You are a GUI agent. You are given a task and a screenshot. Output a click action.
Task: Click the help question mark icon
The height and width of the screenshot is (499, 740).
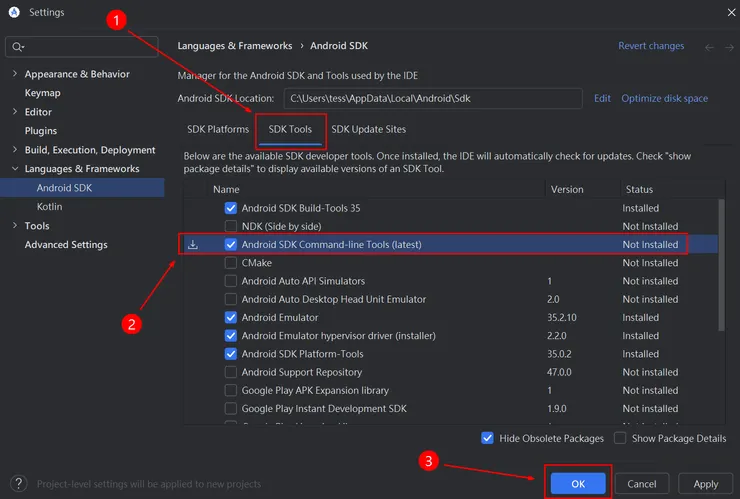point(17,484)
